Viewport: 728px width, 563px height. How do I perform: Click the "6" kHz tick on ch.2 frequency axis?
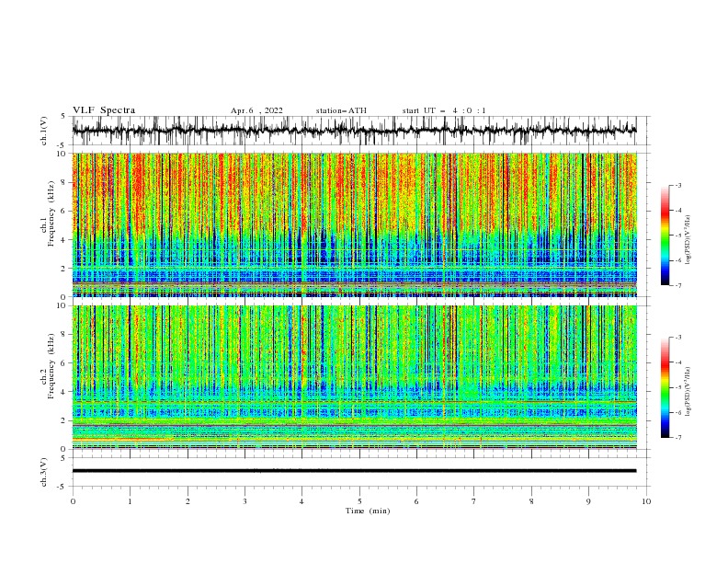(63, 363)
